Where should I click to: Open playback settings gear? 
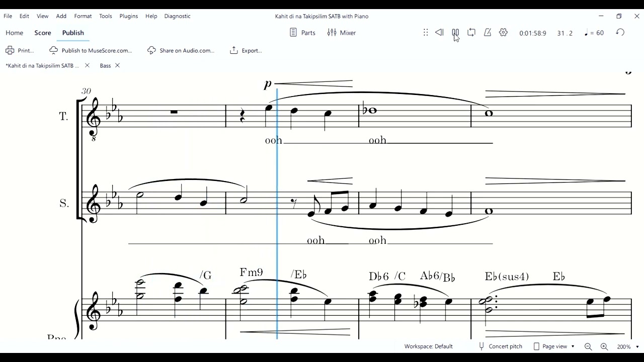pyautogui.click(x=504, y=33)
